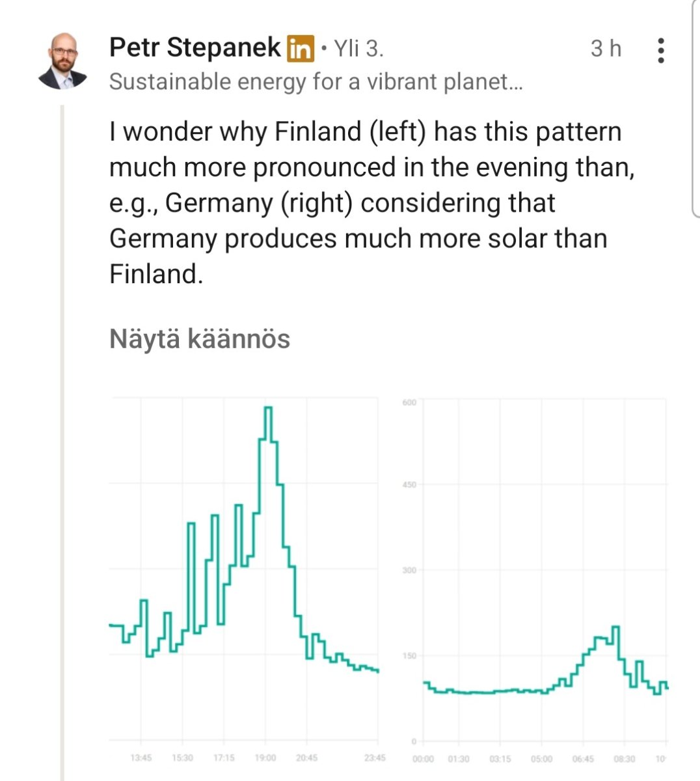Click the 13:45 label on the left chart
Viewport: 700px width, 781px height.
pos(141,758)
